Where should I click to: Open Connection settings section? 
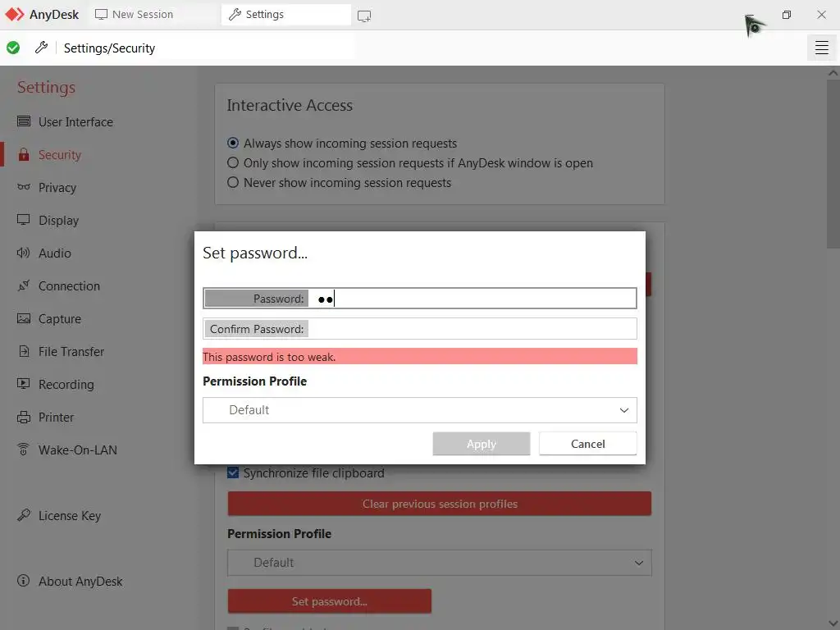(x=69, y=285)
